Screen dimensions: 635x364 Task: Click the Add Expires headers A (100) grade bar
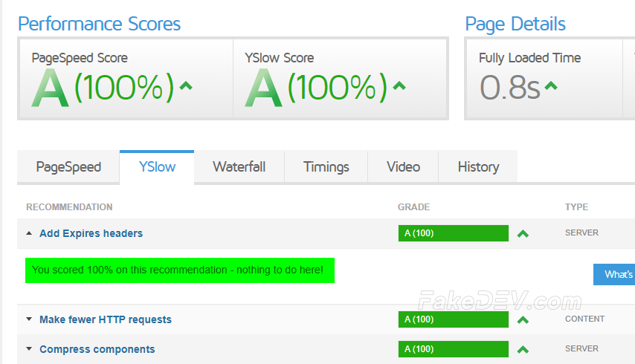(454, 233)
